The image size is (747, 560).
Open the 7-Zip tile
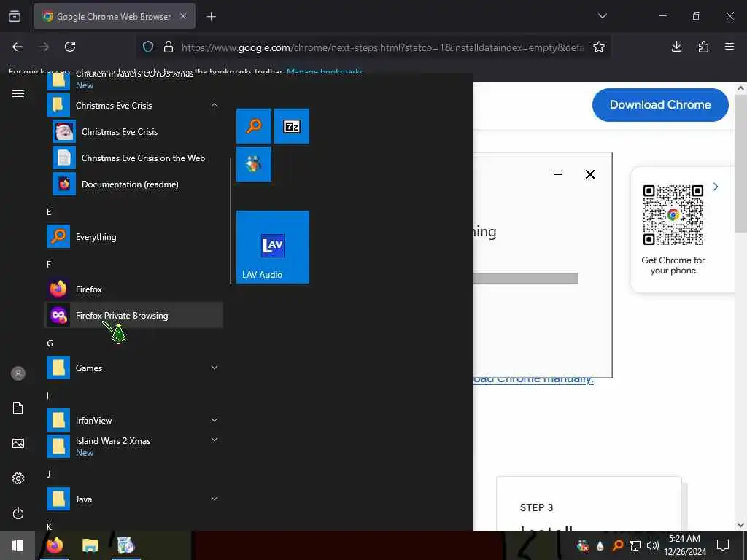coord(292,126)
